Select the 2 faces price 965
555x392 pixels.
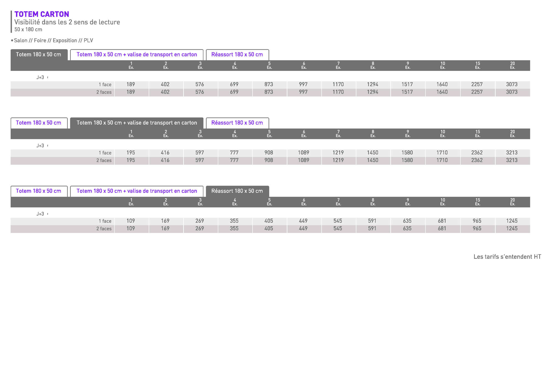[477, 228]
